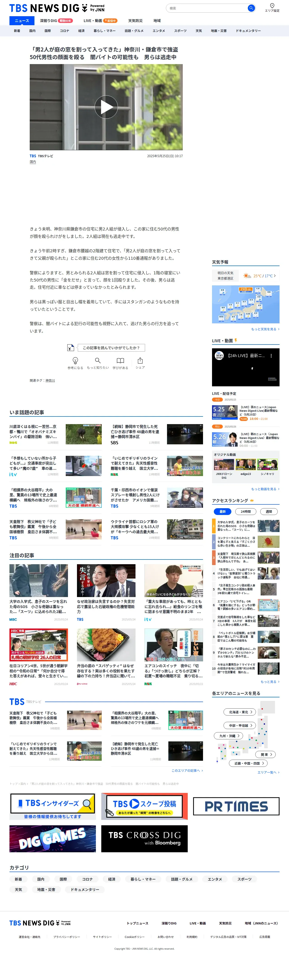Select the 最新 ranking filter

[x=223, y=512]
